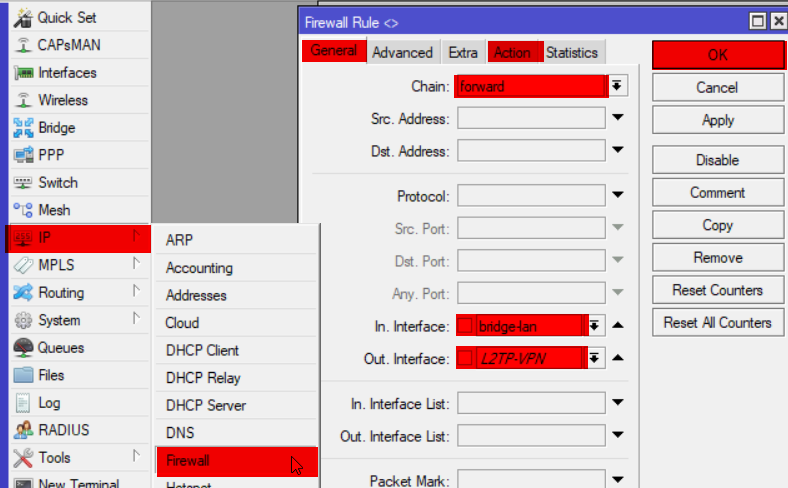Viewport: 788px width, 488px height.
Task: Expand the Src. Address field arrow
Action: 618,118
